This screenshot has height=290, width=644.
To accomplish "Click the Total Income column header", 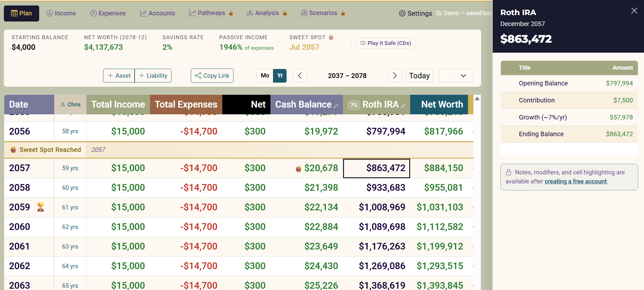I will click(x=118, y=104).
